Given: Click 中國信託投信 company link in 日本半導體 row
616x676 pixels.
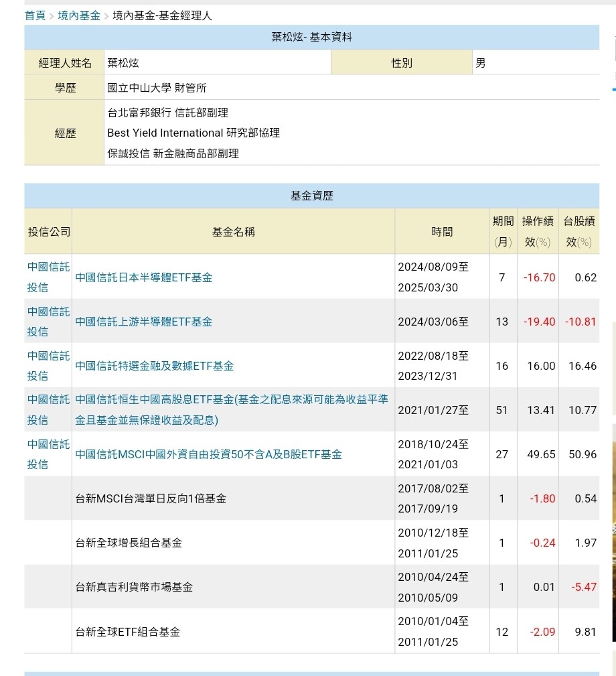Looking at the screenshot, I should coord(48,277).
